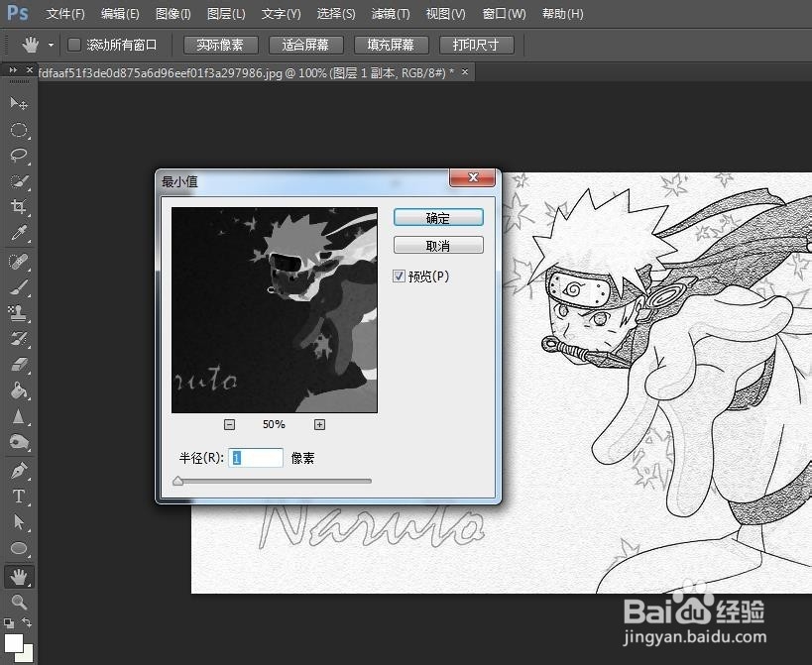
Task: Open the 文件(F) menu
Action: pos(65,14)
